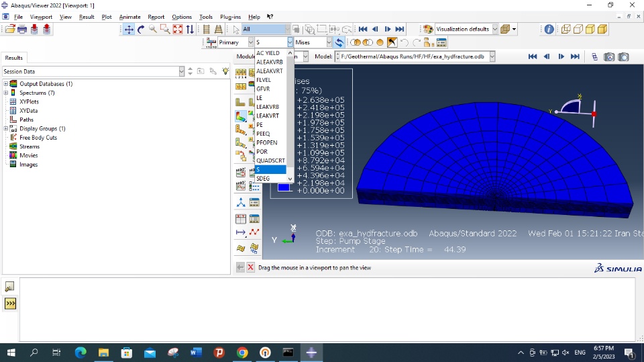This screenshot has width=644, height=362.
Task: Click the Query information icon
Action: click(549, 30)
